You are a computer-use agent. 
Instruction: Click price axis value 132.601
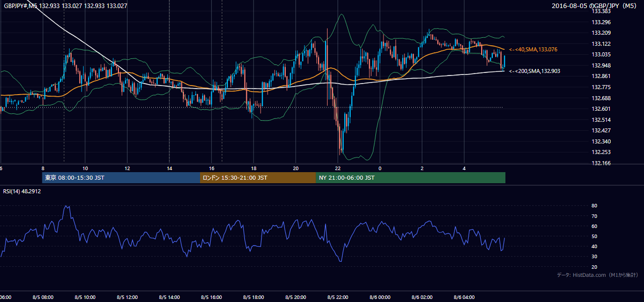click(601, 109)
